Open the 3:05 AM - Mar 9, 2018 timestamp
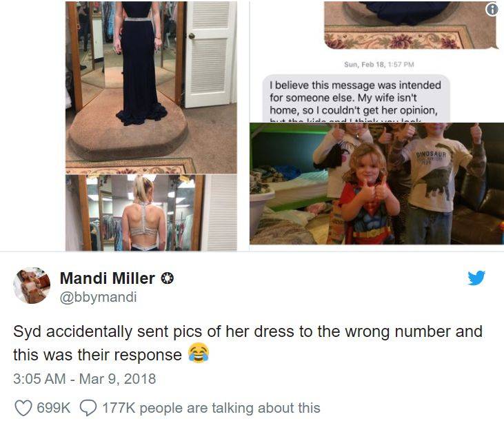 pos(85,378)
